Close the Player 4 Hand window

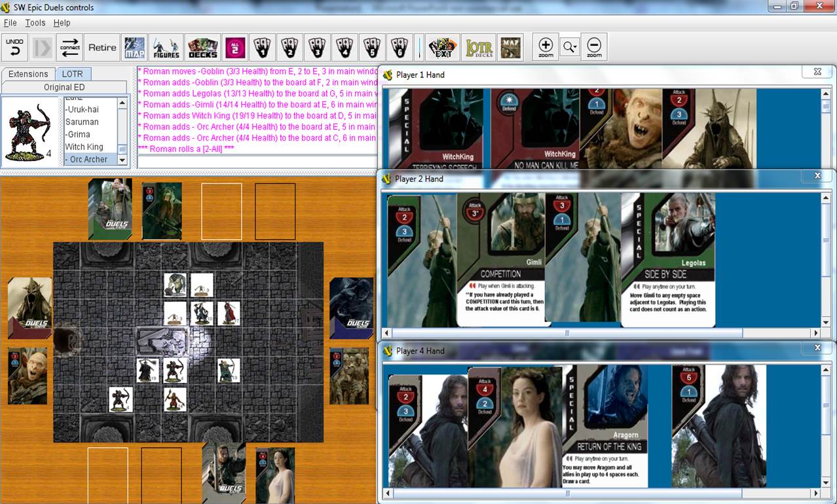(x=817, y=348)
